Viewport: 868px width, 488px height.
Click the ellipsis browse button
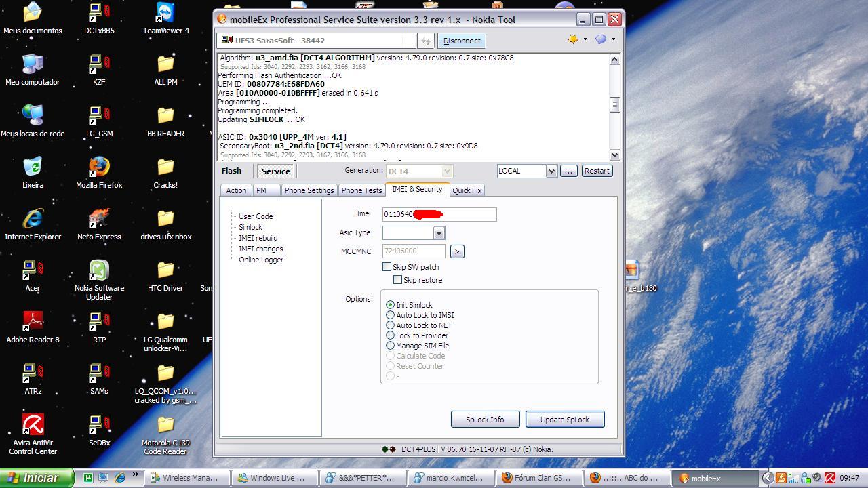568,171
